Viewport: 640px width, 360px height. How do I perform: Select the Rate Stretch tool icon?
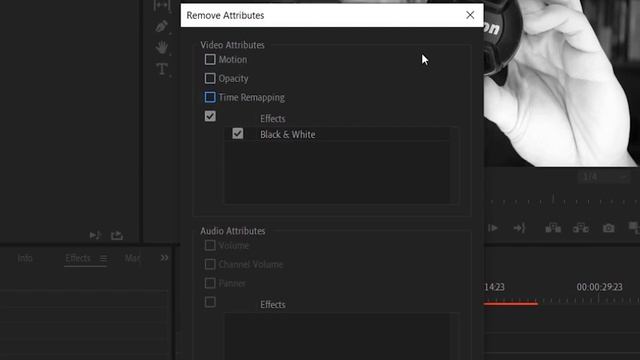pyautogui.click(x=162, y=5)
